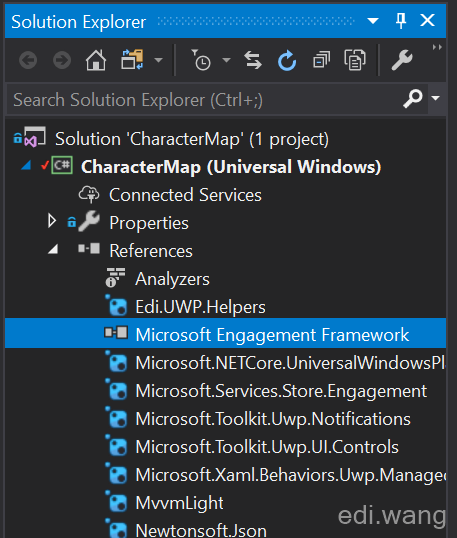Open Connected Services

185,195
